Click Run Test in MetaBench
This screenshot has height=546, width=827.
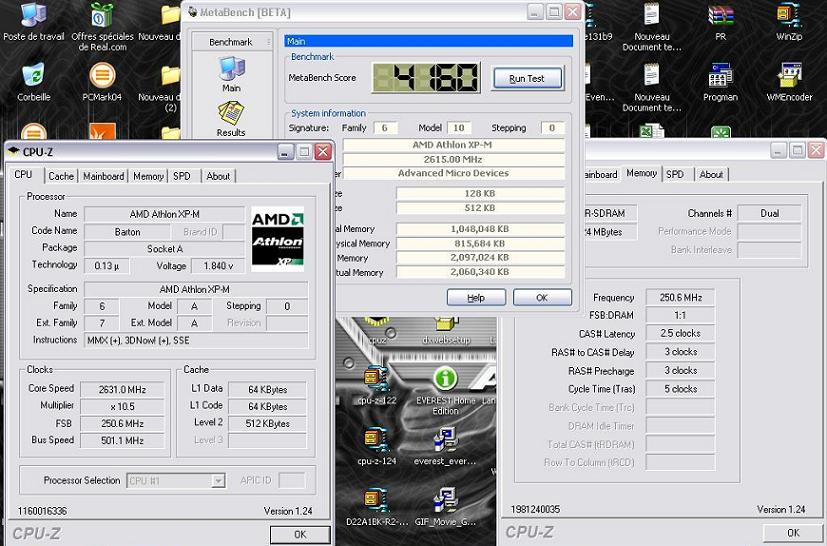point(527,79)
